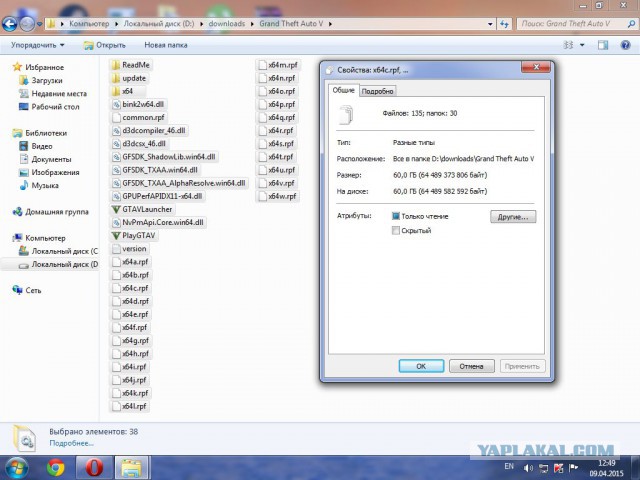Open Рабочий стол in the sidebar
The width and height of the screenshot is (640, 480).
tap(49, 107)
